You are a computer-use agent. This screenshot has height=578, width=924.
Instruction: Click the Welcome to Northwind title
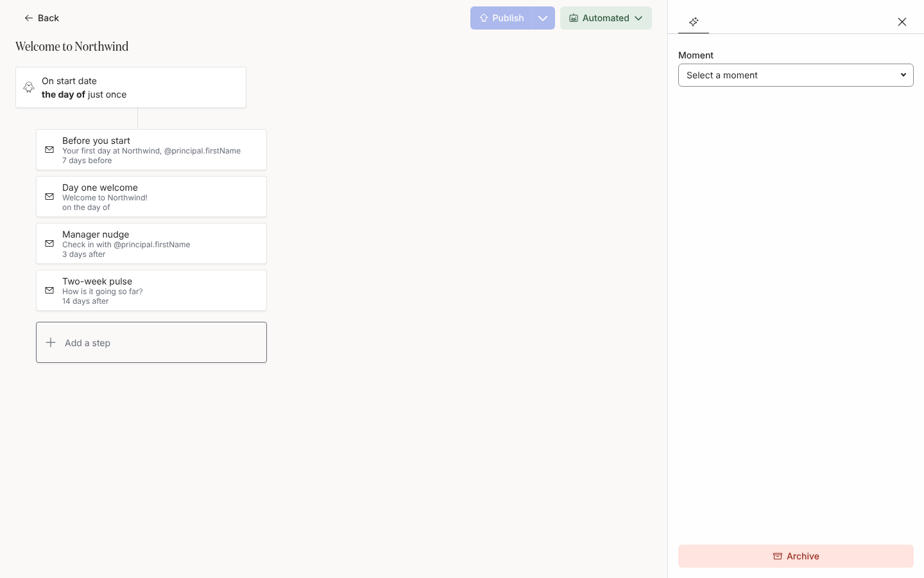[72, 46]
